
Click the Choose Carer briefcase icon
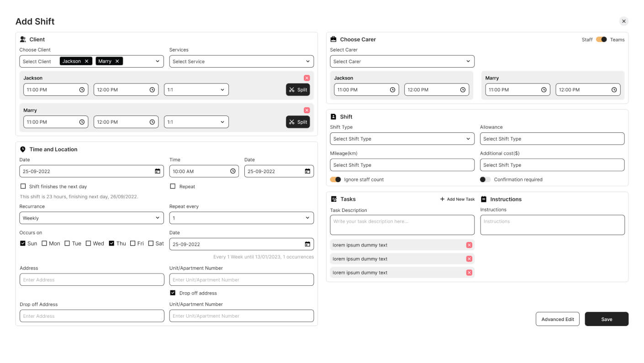coord(333,39)
